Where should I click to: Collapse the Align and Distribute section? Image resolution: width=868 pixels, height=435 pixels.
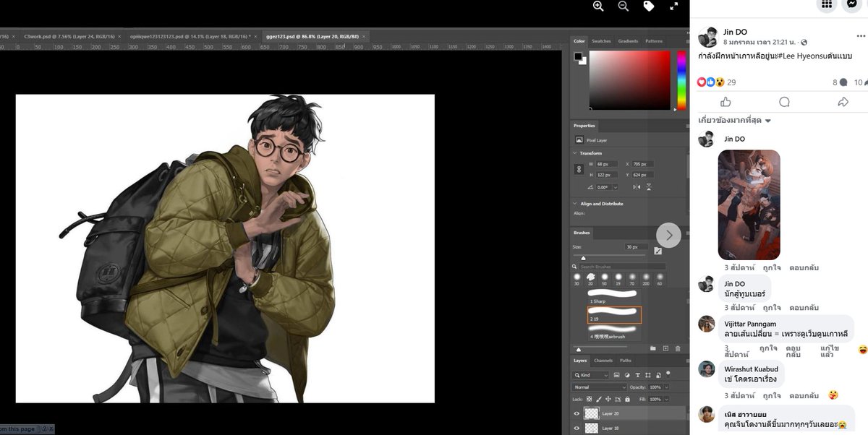(576, 204)
